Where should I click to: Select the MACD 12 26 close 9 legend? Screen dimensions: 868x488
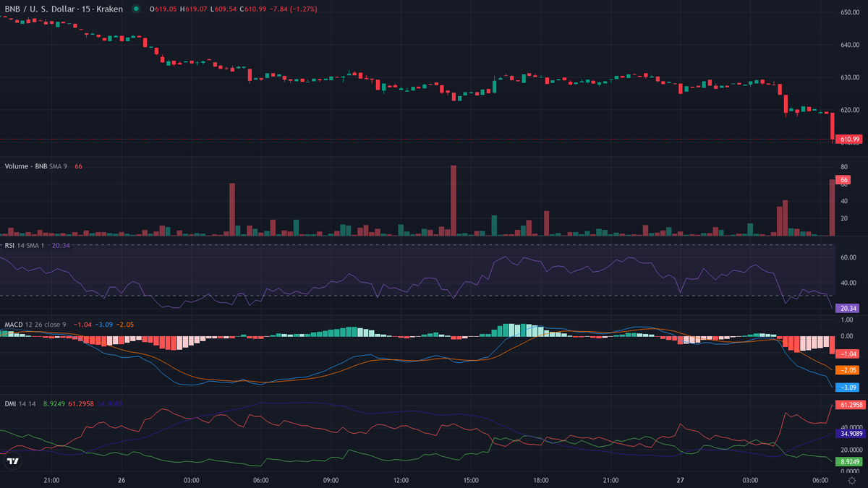(35, 325)
